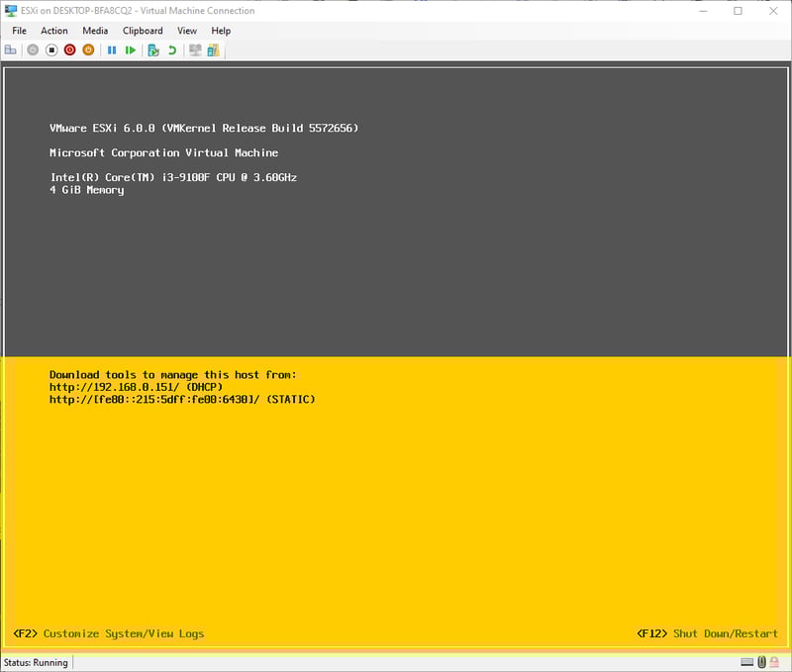Click the Turn Off (stop) toolbar button

(51, 49)
